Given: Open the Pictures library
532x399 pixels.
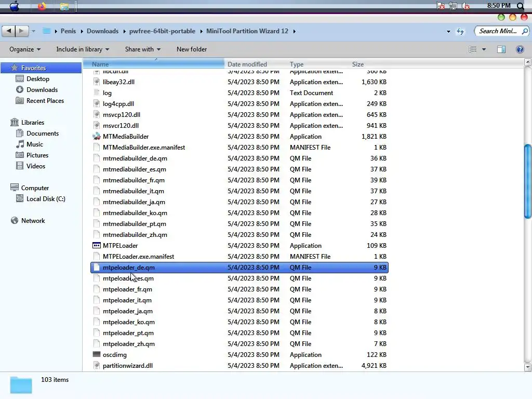Looking at the screenshot, I should coord(37,155).
